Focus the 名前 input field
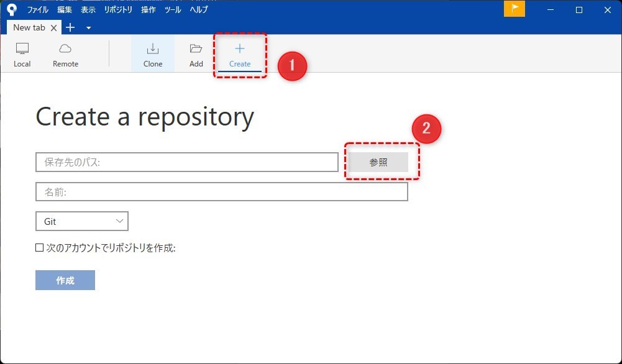 point(222,192)
